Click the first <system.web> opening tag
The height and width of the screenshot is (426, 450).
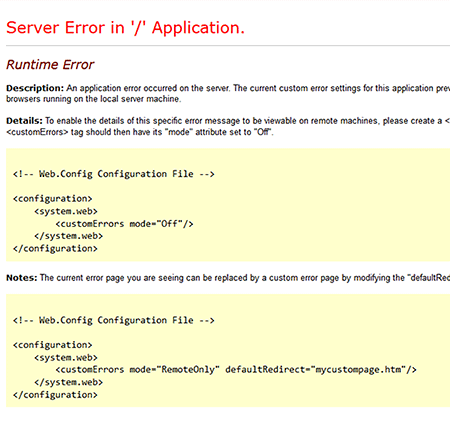pos(66,211)
